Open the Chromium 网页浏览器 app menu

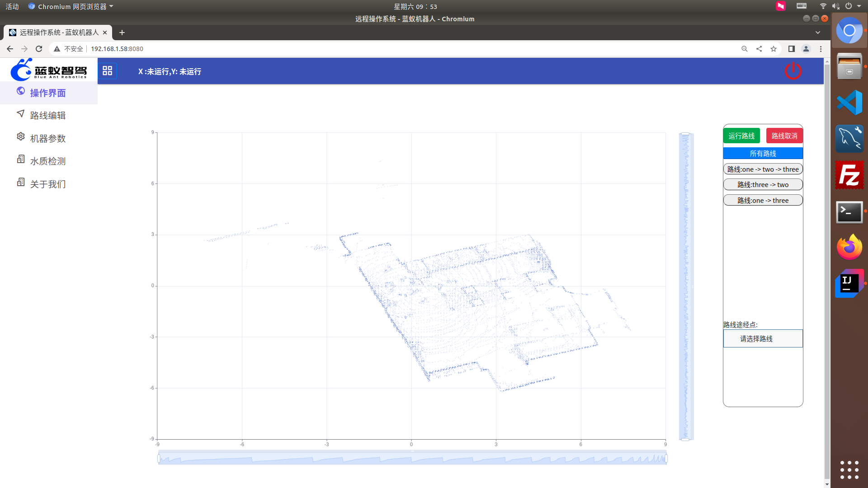71,6
